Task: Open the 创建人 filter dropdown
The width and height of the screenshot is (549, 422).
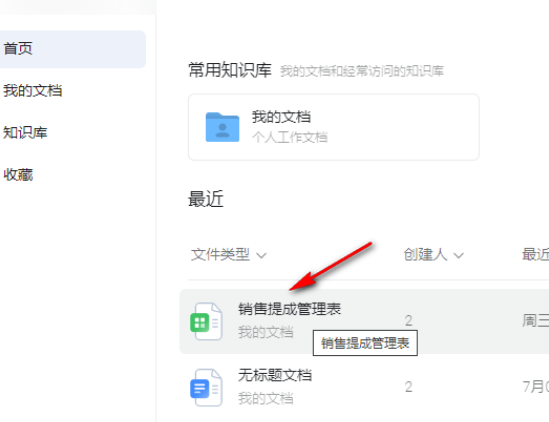Action: pyautogui.click(x=433, y=255)
